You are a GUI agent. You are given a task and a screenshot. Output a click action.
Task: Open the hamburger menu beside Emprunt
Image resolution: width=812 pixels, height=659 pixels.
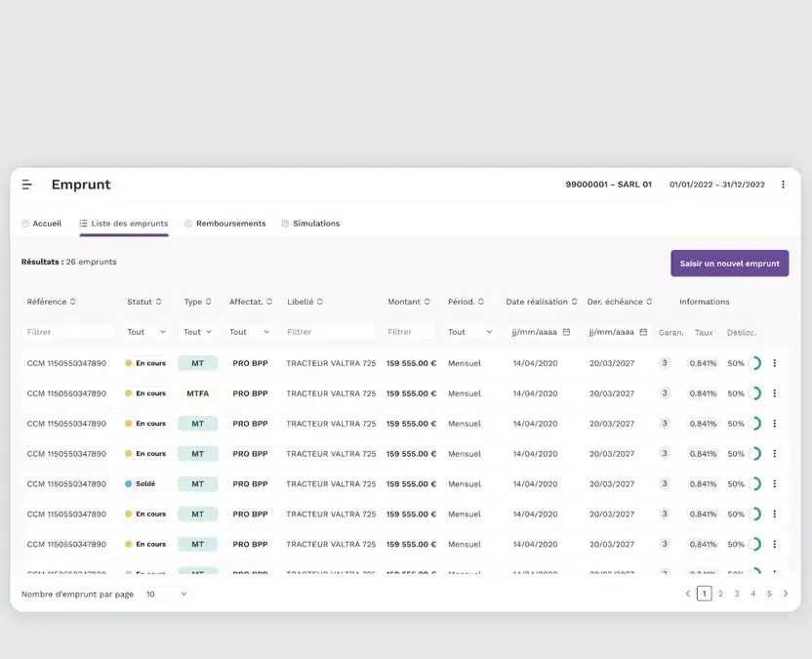click(x=27, y=185)
